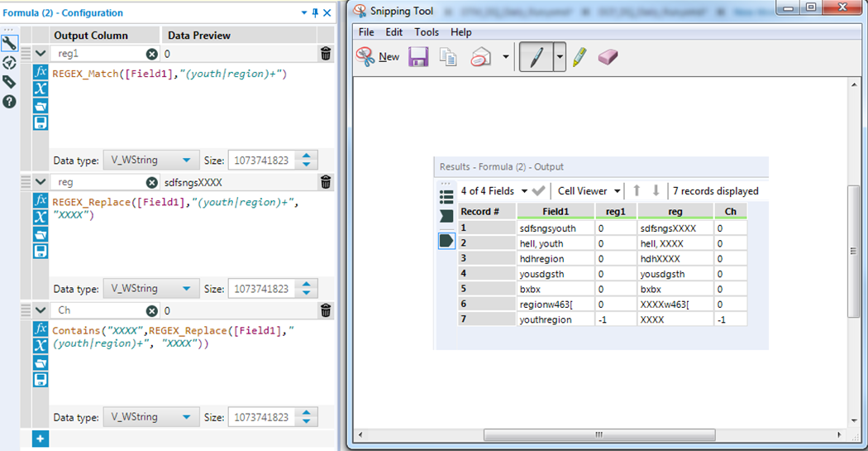Add a new expression with plus button
The height and width of the screenshot is (451, 868).
pyautogui.click(x=41, y=439)
